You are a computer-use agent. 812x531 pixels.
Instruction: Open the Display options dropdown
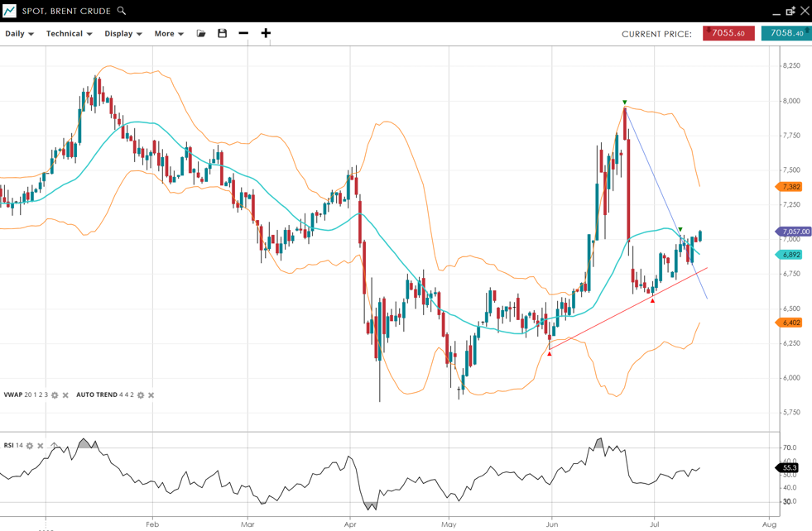coord(123,34)
